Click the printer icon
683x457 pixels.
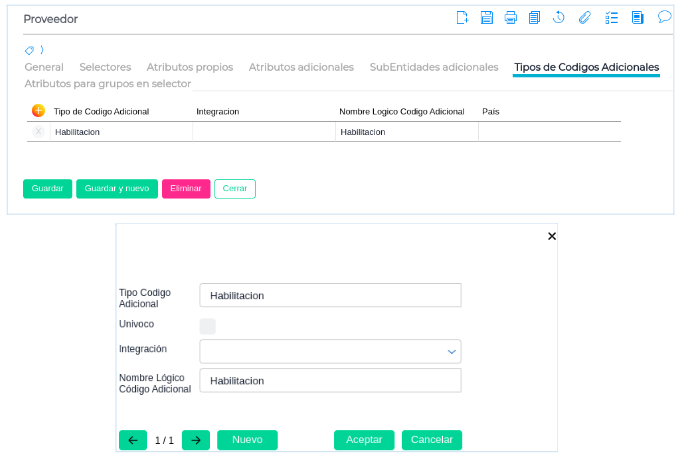(x=511, y=18)
